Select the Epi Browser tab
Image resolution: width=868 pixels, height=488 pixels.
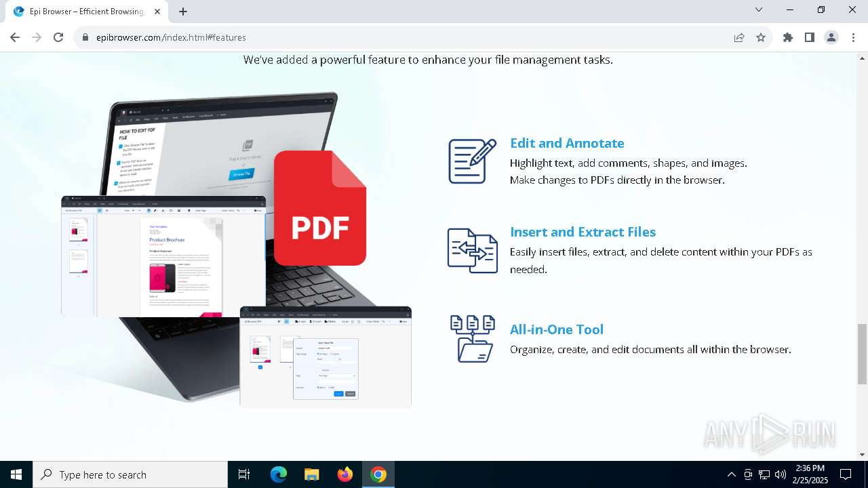[x=87, y=12]
